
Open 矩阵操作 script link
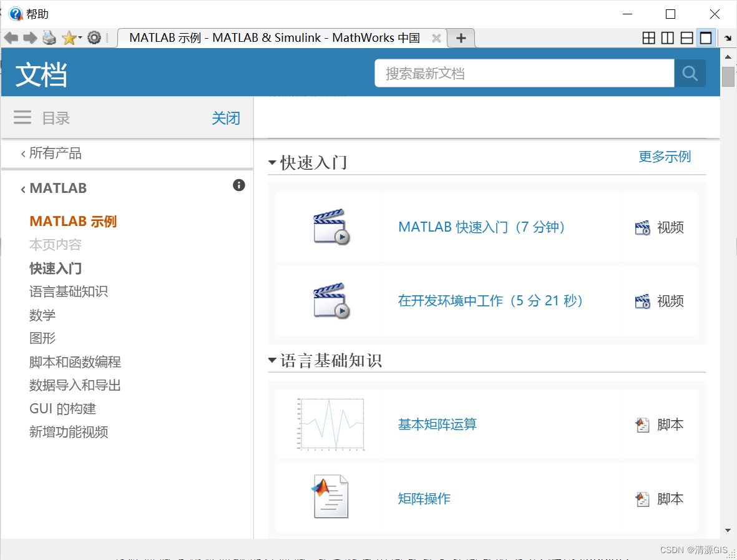(x=424, y=498)
